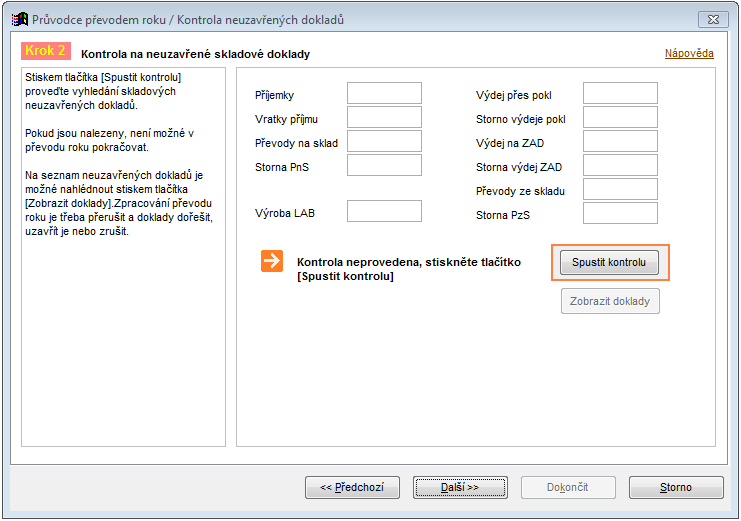The width and height of the screenshot is (741, 521).
Task: Click the Dokončit button
Action: tap(568, 487)
